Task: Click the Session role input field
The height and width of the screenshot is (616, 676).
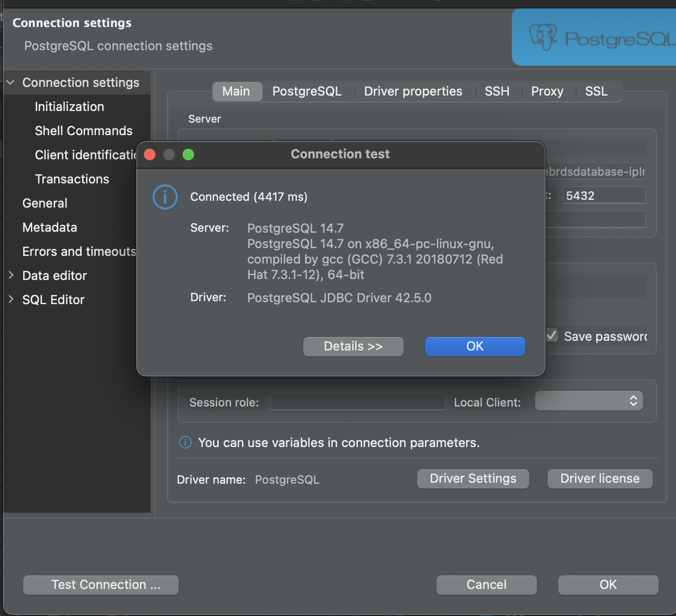Action: click(357, 402)
